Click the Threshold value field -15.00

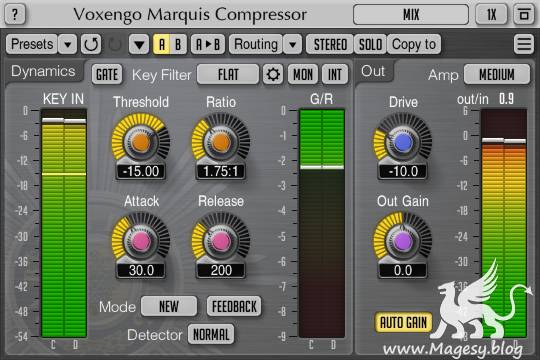(x=141, y=171)
